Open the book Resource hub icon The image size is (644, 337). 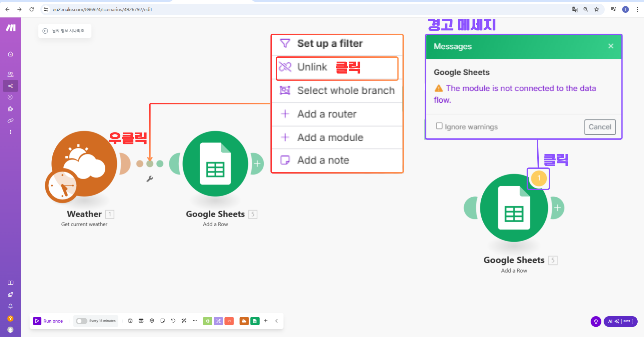click(x=10, y=283)
